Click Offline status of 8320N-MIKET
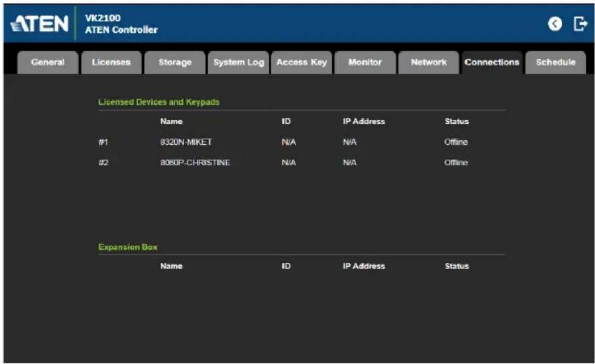The height and width of the screenshot is (364, 595). 456,142
